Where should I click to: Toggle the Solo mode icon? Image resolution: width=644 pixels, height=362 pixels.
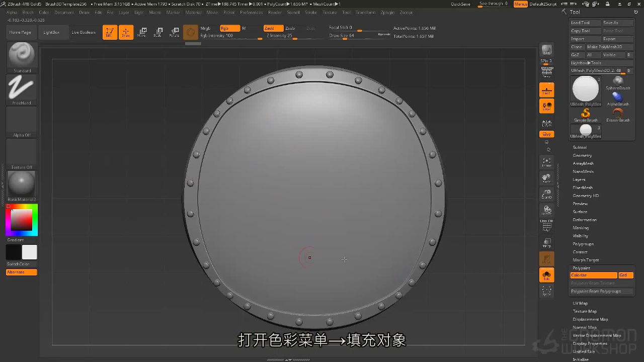[x=546, y=275]
